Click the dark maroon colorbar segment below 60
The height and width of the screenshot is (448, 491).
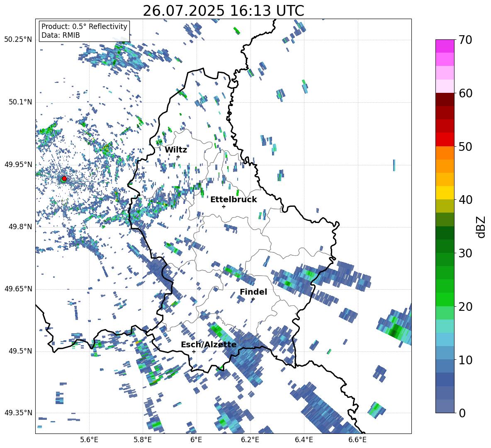(x=445, y=99)
